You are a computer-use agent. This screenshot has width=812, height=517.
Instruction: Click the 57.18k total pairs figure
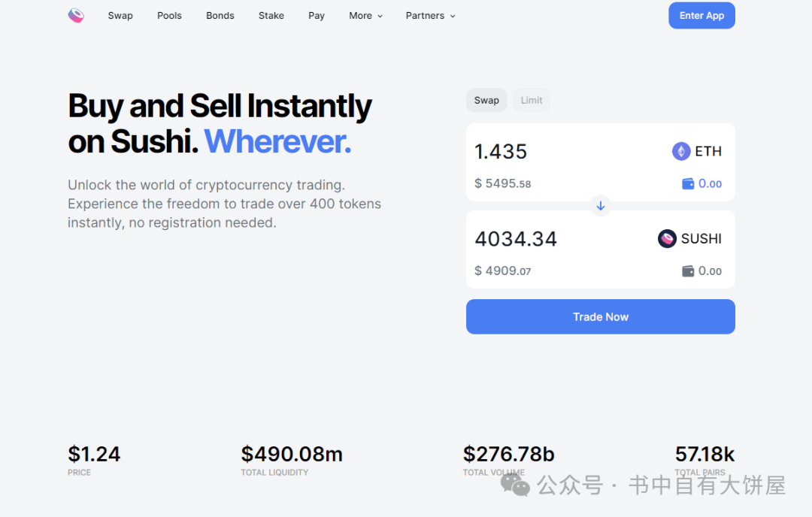(704, 455)
